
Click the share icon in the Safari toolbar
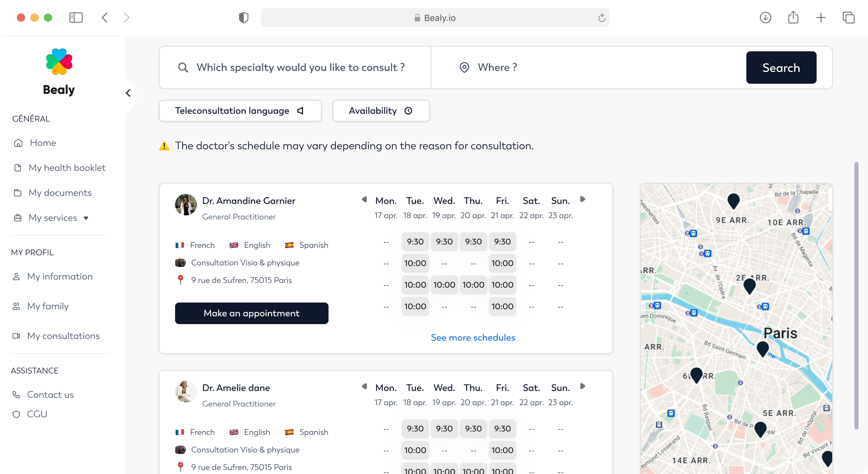coord(793,18)
